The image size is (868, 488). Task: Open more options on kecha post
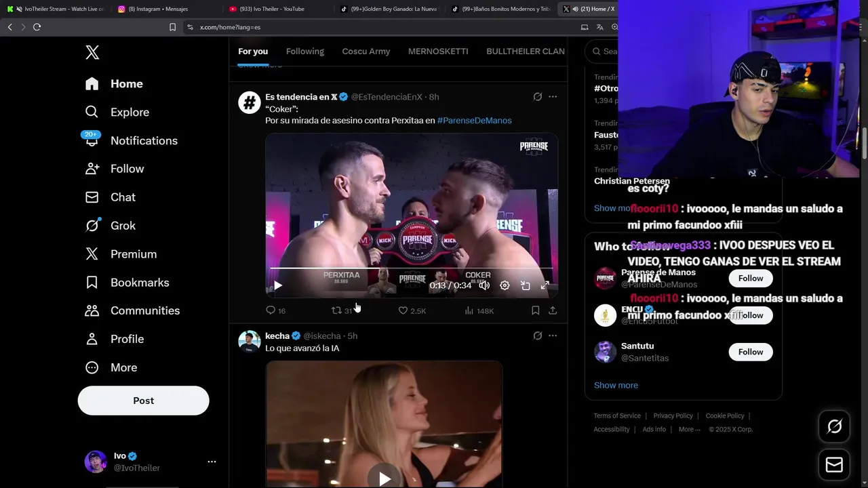click(x=553, y=335)
